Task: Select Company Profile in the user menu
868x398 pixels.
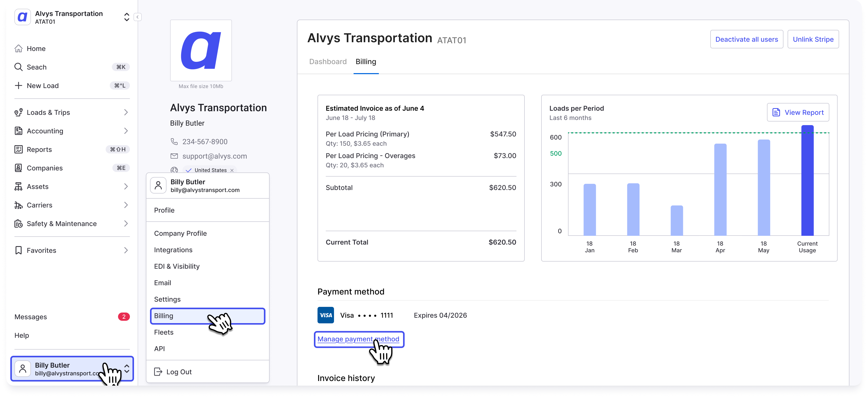Action: click(207, 233)
